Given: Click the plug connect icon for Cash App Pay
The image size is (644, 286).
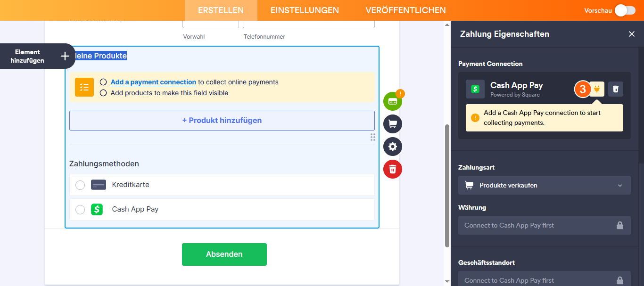Looking at the screenshot, I should pyautogui.click(x=597, y=89).
